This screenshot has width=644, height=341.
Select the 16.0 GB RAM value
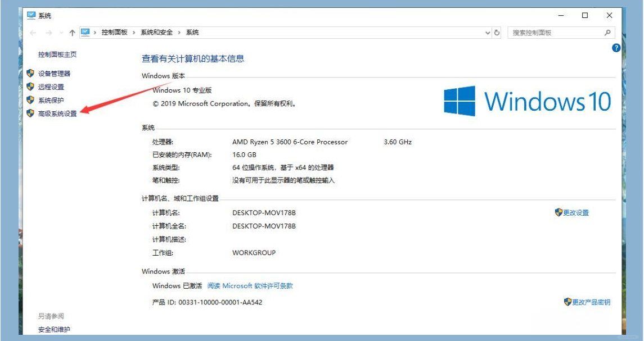244,154
